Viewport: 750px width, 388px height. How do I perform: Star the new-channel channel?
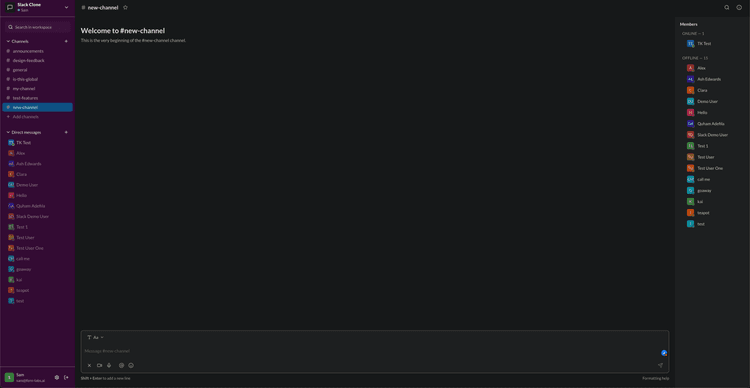coord(125,8)
